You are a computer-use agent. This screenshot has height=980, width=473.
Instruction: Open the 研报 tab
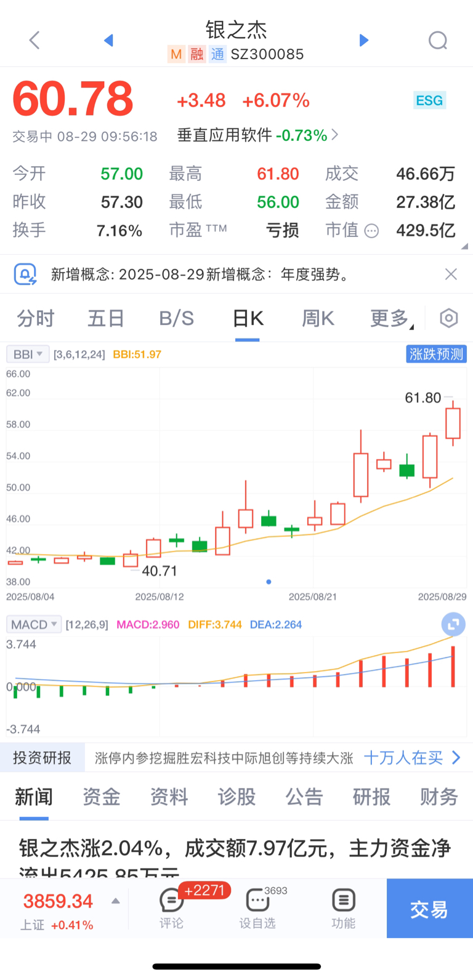pos(371,797)
